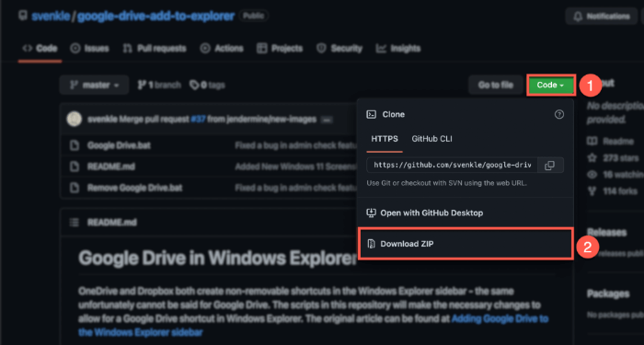Focus the clone URL text field
The height and width of the screenshot is (345, 644).
[x=453, y=166]
